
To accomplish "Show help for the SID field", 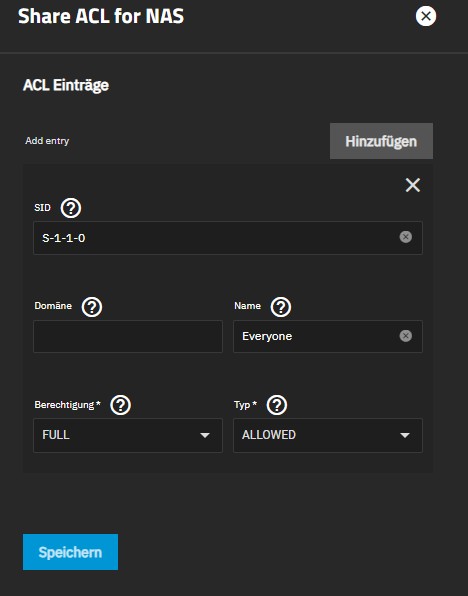I will click(71, 208).
